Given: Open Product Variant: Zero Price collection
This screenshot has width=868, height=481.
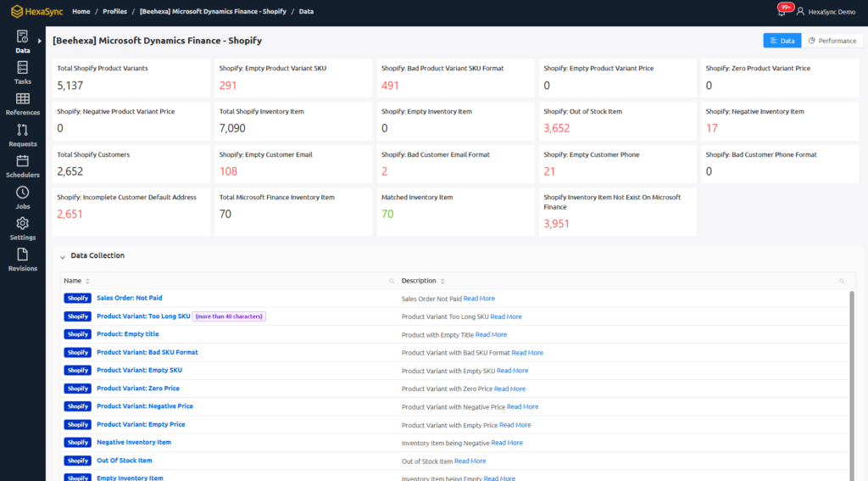Looking at the screenshot, I should tap(138, 388).
